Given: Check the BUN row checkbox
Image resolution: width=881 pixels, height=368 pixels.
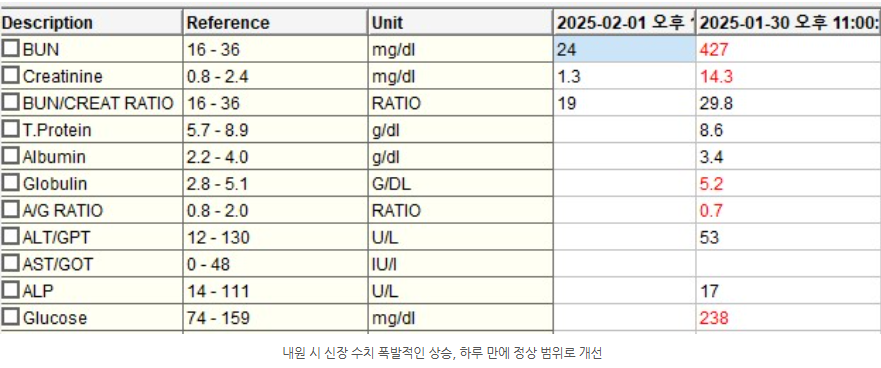Looking at the screenshot, I should point(10,49).
